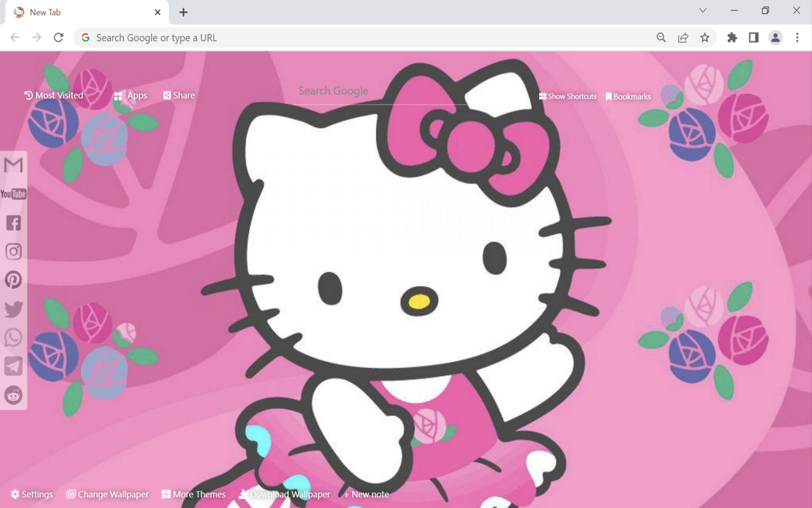Open the Bookmarks panel
Image resolution: width=812 pixels, height=508 pixels.
click(628, 97)
